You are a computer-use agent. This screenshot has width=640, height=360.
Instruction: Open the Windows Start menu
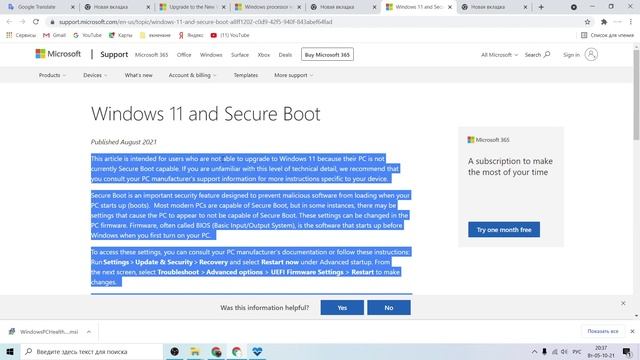tap(10, 351)
